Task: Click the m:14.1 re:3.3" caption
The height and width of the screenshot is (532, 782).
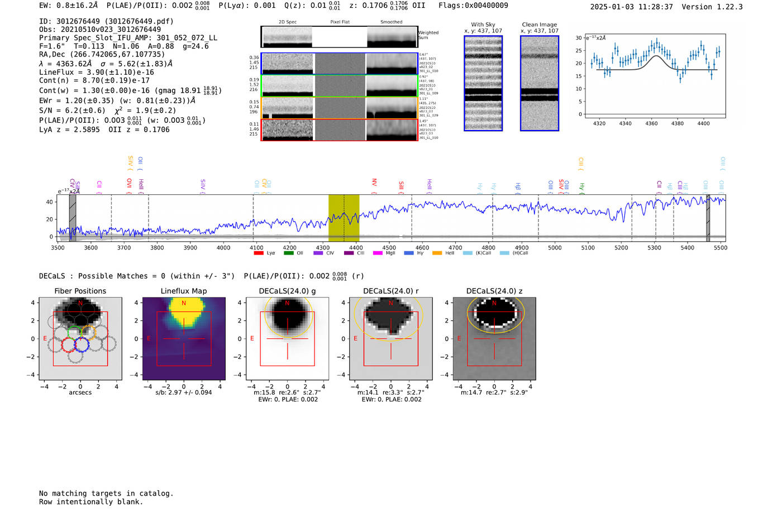Action: click(x=391, y=392)
